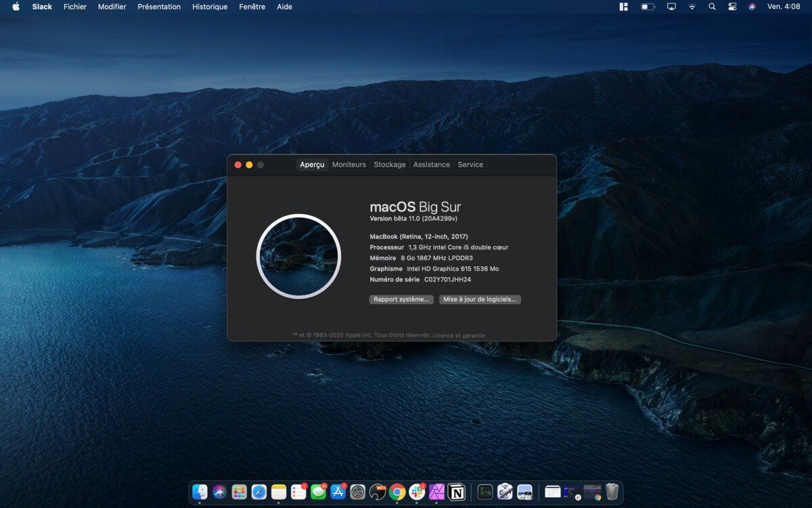
Task: Open Control Center in menu bar
Action: (x=732, y=6)
